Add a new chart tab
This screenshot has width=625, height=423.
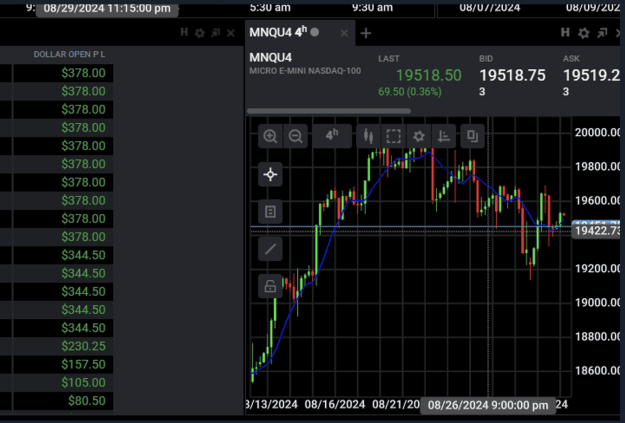click(x=366, y=33)
